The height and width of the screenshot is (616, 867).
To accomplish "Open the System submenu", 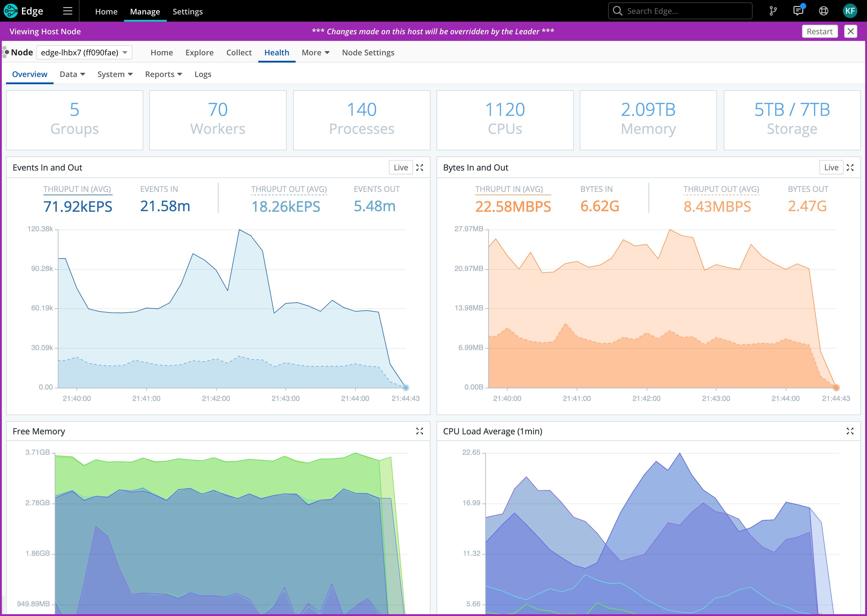I will (x=115, y=74).
